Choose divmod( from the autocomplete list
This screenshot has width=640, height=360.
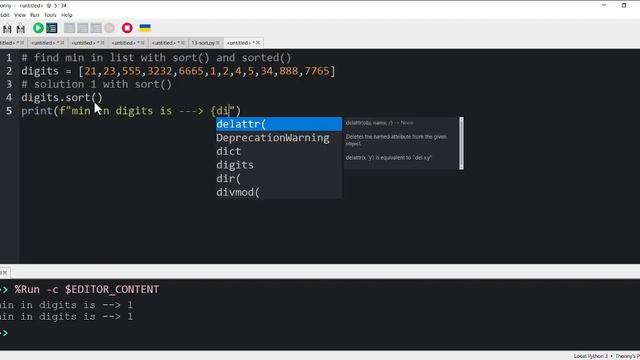pyautogui.click(x=279, y=192)
